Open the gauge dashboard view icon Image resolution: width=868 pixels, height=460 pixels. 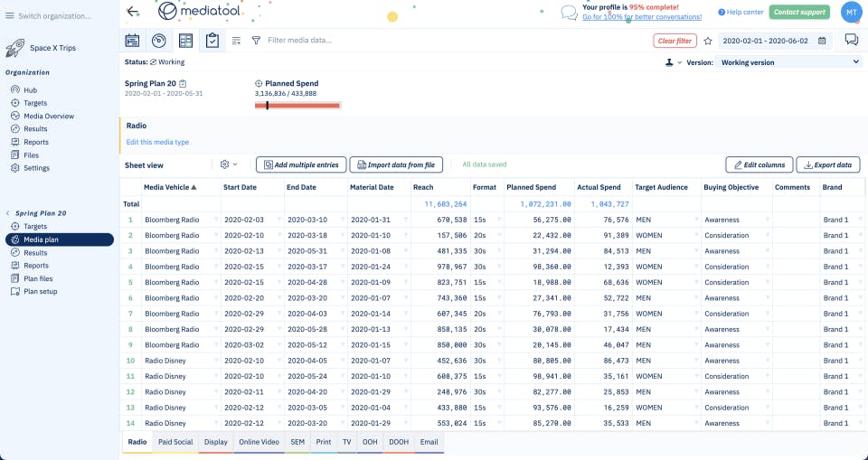click(x=159, y=41)
